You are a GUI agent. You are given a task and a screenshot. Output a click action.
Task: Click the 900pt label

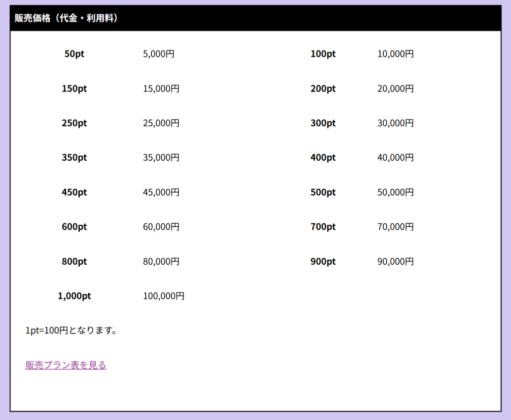[x=323, y=262]
